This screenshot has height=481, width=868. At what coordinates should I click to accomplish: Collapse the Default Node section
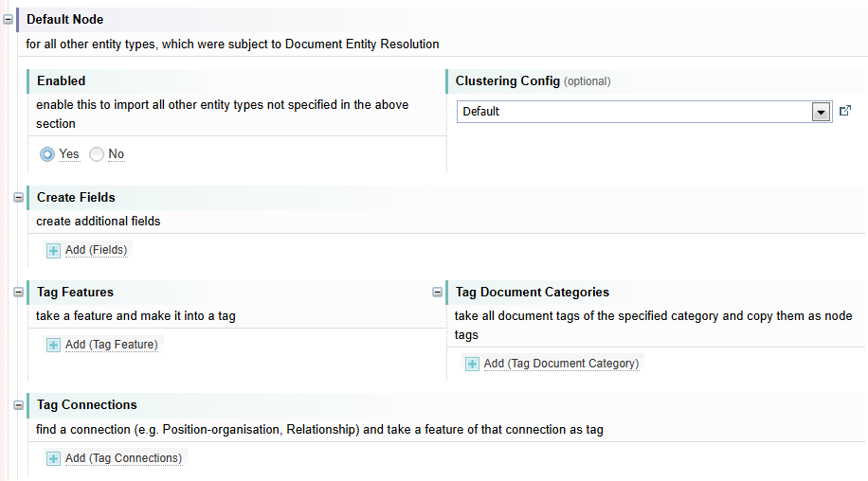(8, 19)
